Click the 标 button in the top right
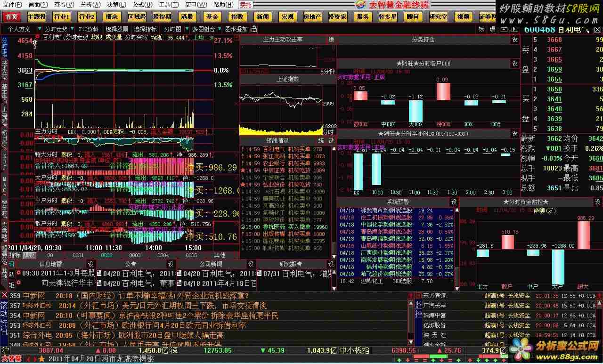Viewport: 603px width, 364px height. [481, 29]
